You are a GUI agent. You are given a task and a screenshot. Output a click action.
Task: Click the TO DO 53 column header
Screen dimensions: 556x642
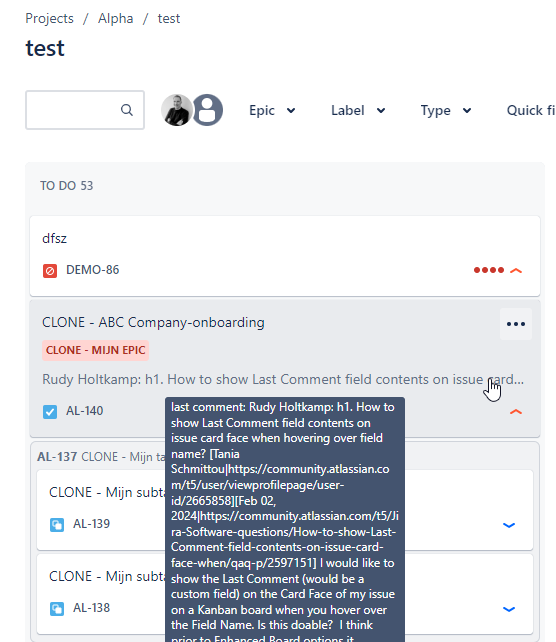(67, 185)
